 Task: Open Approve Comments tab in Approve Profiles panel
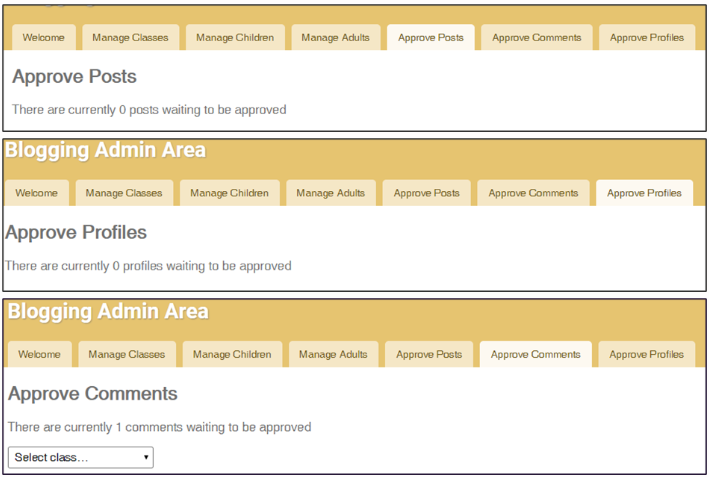pyautogui.click(x=534, y=193)
